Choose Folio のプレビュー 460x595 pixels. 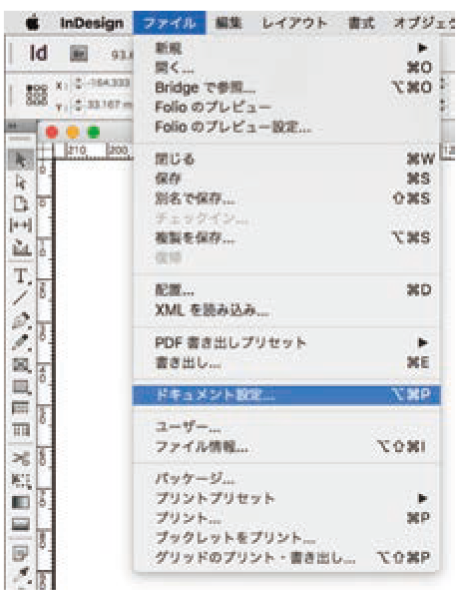tap(286, 107)
